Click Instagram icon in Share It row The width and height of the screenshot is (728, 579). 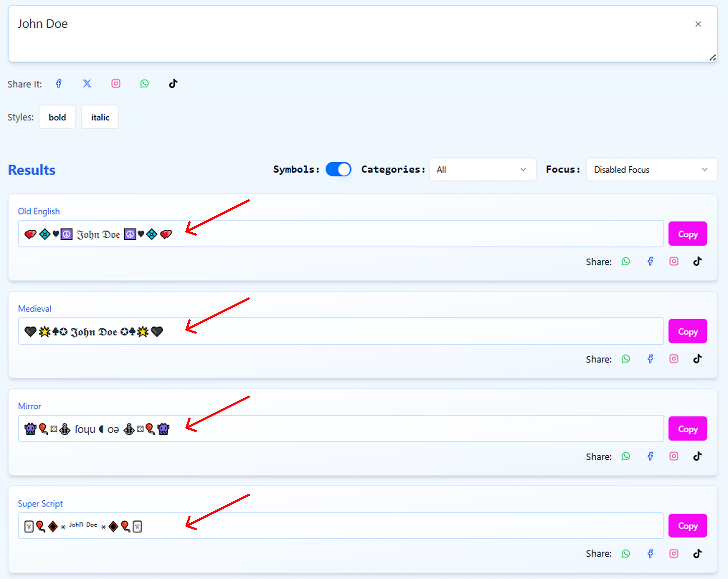tap(116, 84)
